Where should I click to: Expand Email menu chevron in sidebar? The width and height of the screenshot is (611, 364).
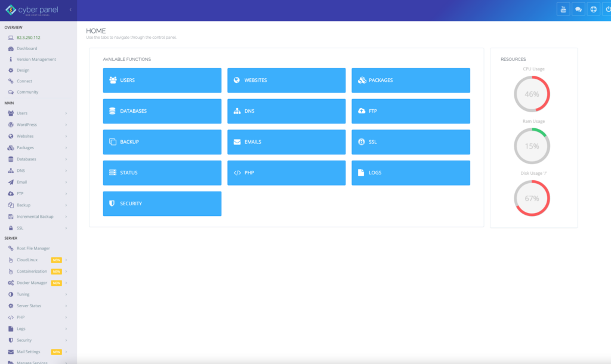click(x=66, y=183)
